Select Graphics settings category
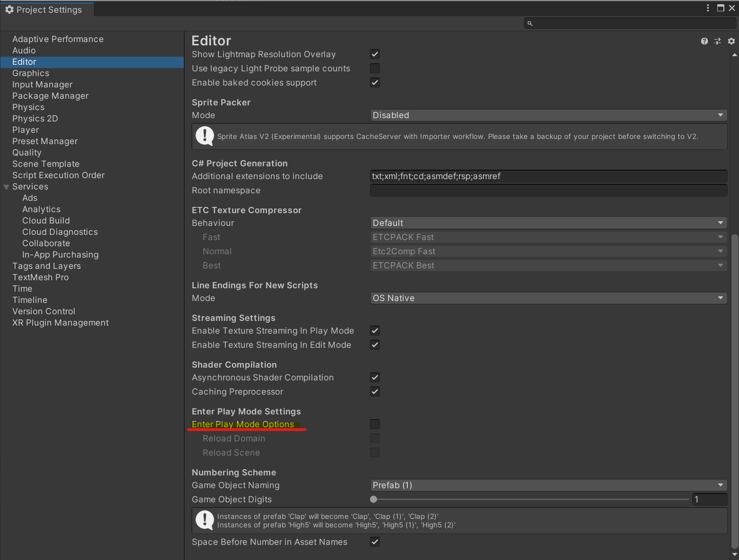739x560 pixels. (31, 73)
